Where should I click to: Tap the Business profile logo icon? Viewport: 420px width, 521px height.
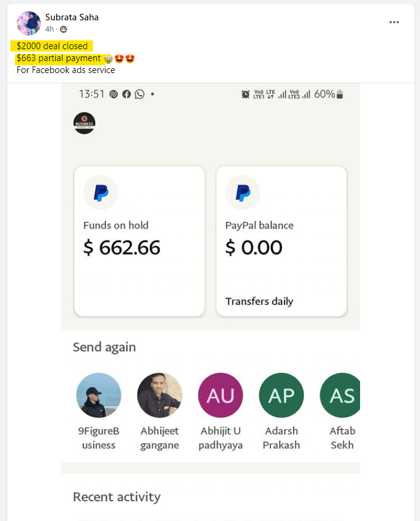coord(84,123)
